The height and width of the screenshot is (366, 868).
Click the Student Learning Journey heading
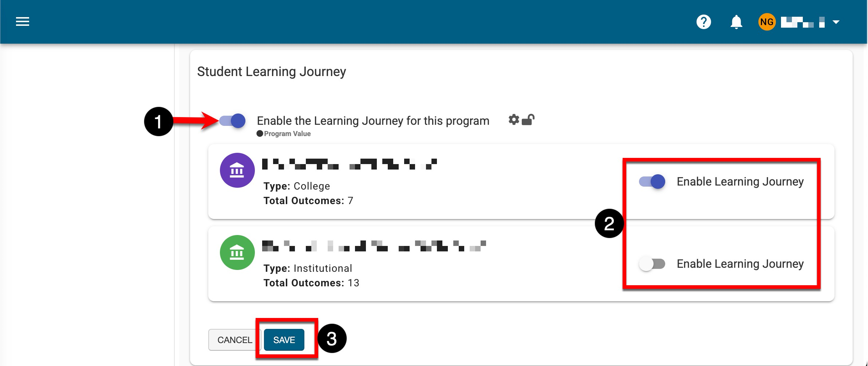point(271,72)
